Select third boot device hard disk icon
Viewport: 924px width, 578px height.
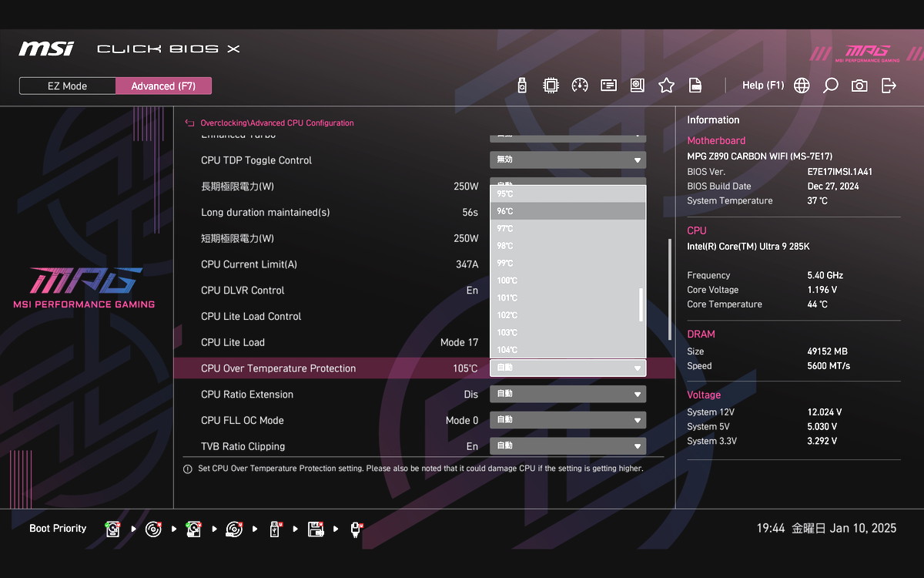tap(193, 529)
